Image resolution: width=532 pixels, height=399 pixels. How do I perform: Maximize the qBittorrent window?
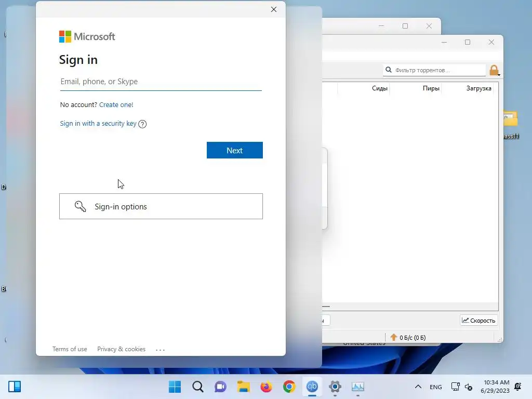point(468,42)
